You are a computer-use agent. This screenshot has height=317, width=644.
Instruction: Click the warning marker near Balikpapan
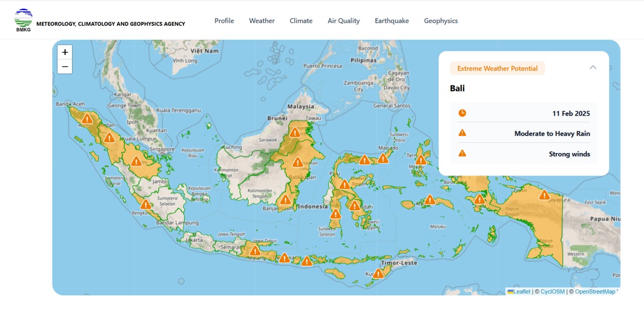[297, 162]
